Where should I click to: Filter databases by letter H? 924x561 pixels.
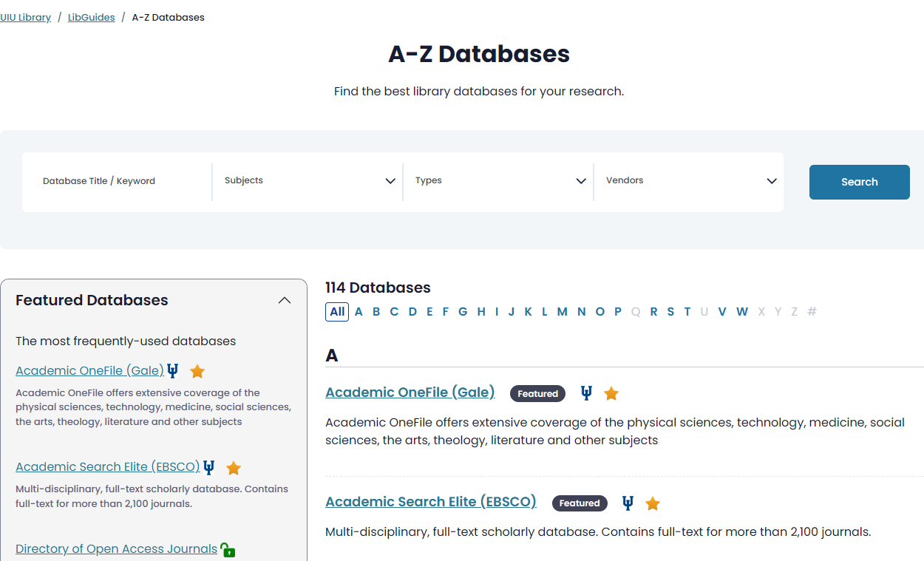click(481, 312)
